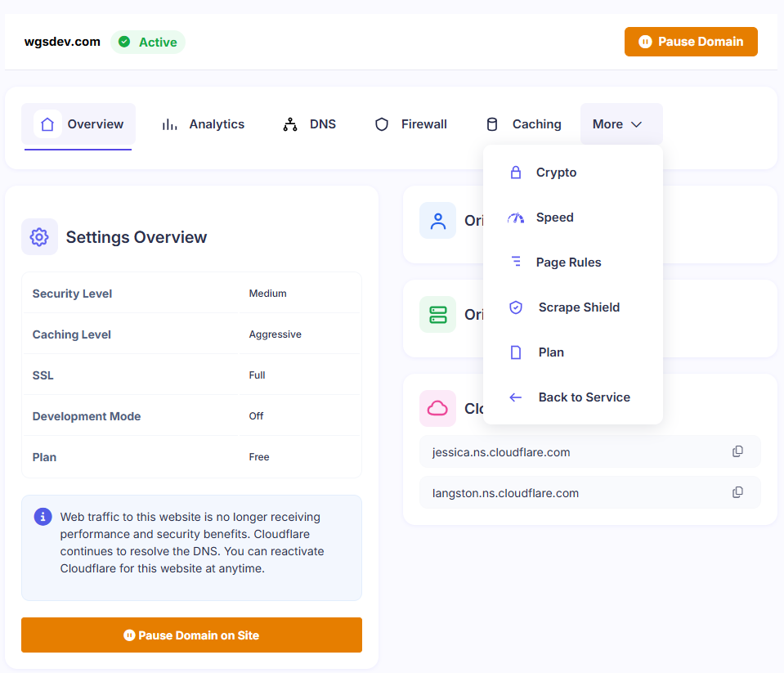Screen dimensions: 784x673
Task: Click the Development Mode label
Action: pyautogui.click(x=87, y=416)
